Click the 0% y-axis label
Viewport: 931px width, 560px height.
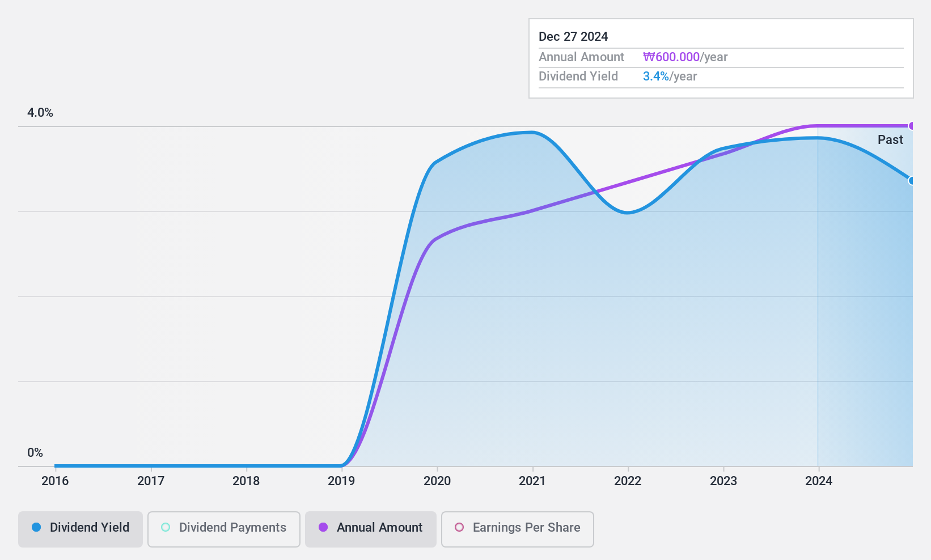35,453
